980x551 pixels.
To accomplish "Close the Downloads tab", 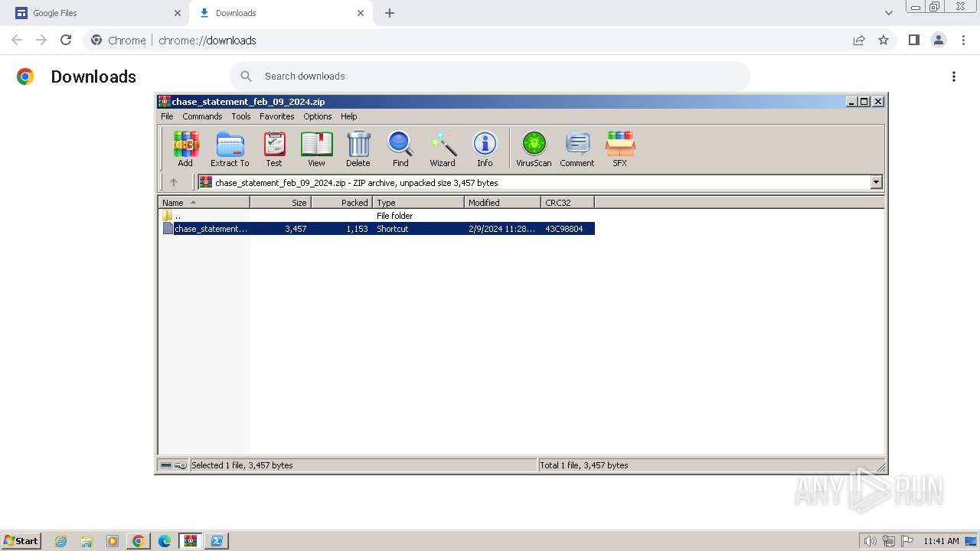I will point(361,13).
